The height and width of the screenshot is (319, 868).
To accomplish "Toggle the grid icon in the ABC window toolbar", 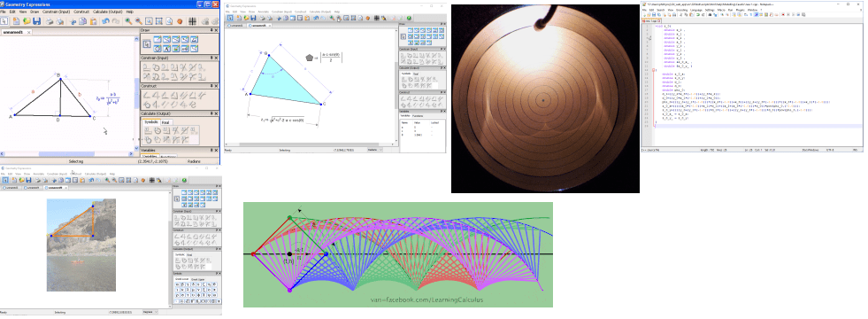I will pos(192,21).
